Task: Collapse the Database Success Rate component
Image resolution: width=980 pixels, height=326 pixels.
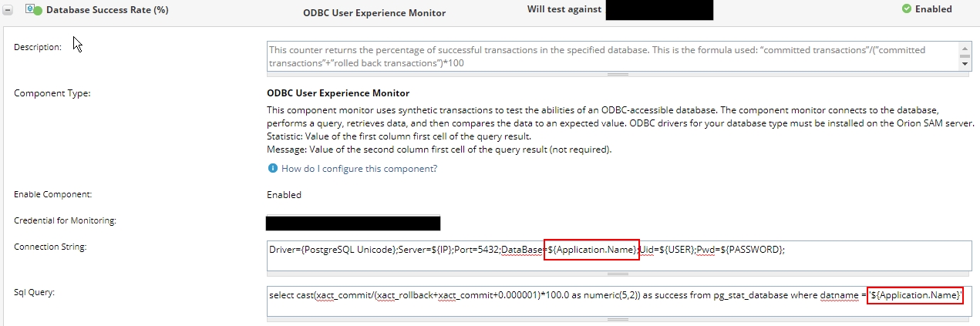Action: click(x=8, y=10)
